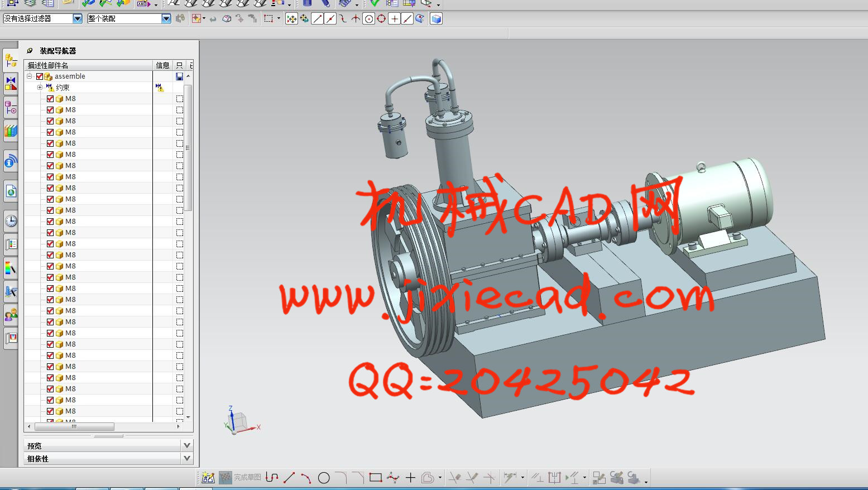868x490 pixels.
Task: Uncheck the assemble root component checkbox
Action: click(x=40, y=76)
